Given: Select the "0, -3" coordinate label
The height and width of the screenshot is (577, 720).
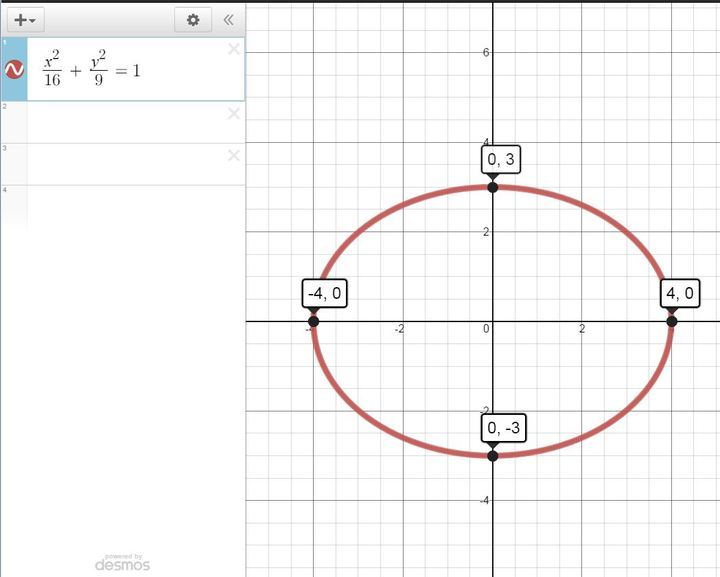Looking at the screenshot, I should tap(503, 428).
